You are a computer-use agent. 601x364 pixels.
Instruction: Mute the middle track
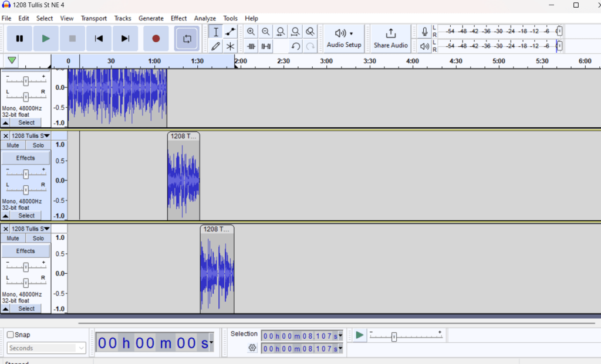[13, 145]
